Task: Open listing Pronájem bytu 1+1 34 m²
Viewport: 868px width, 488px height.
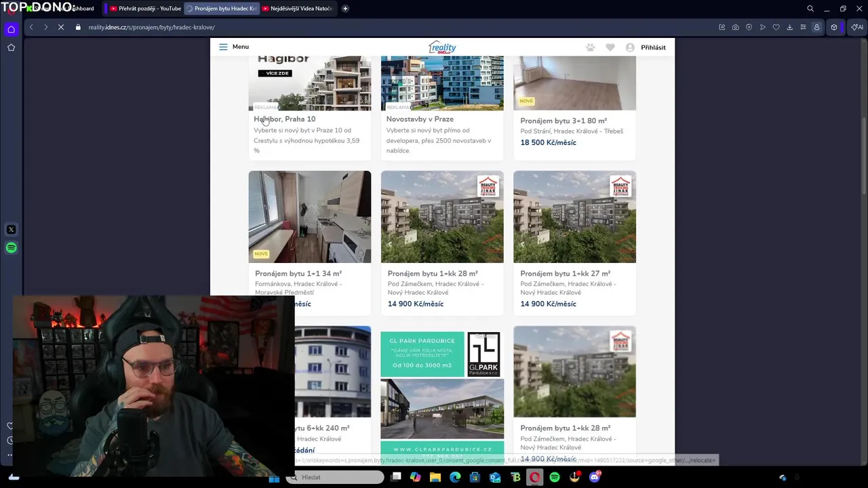Action: [298, 274]
